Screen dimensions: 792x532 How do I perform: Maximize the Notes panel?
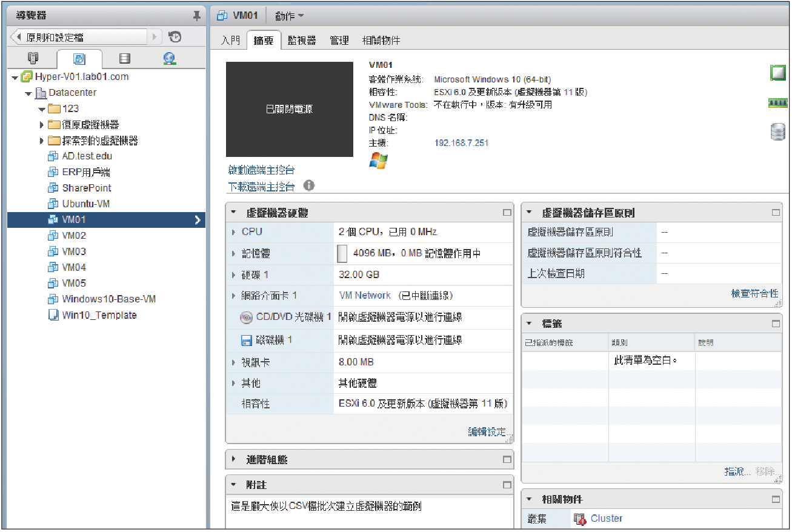click(507, 485)
